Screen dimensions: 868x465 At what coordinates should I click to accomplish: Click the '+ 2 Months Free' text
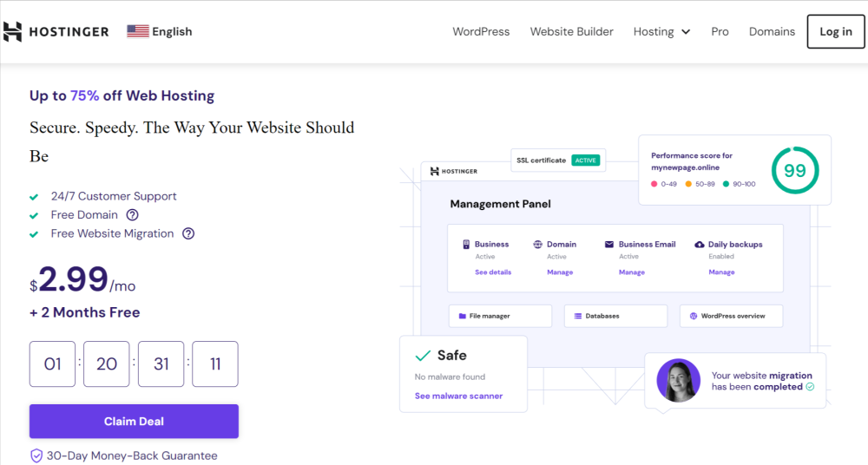click(85, 312)
